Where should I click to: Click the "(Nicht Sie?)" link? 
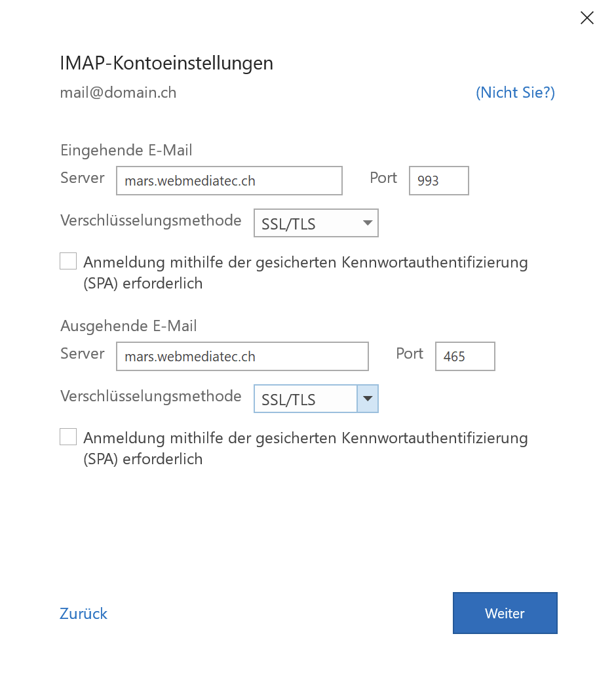(x=515, y=92)
